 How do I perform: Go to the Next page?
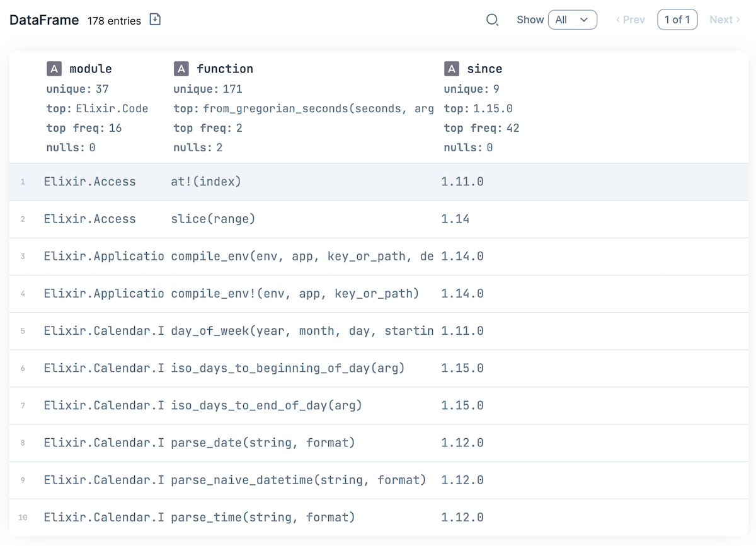[724, 20]
